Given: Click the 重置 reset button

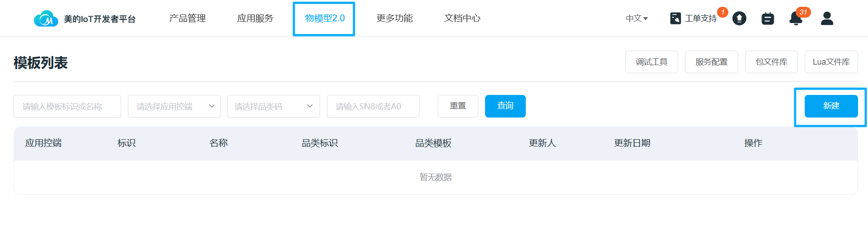Looking at the screenshot, I should coord(458,106).
